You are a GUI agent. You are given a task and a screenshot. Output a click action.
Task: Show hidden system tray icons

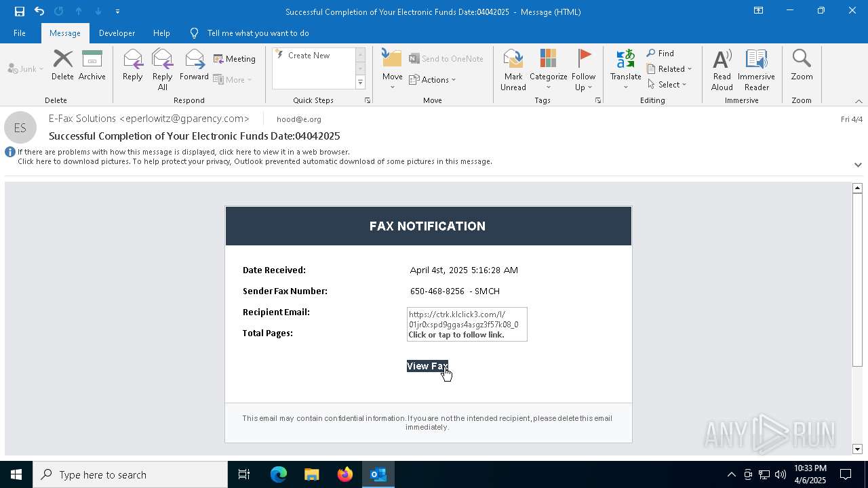coord(731,474)
